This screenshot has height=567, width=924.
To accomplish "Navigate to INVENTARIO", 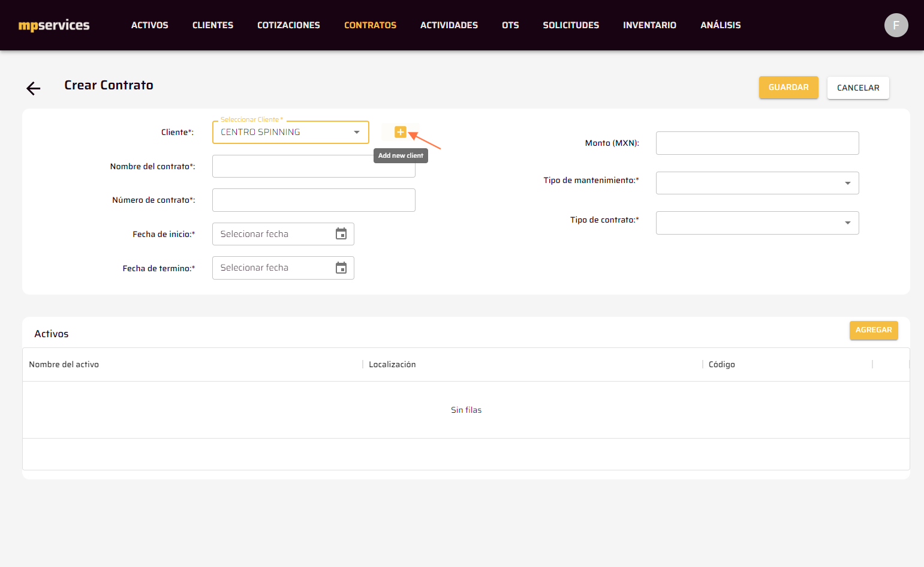I will click(649, 25).
